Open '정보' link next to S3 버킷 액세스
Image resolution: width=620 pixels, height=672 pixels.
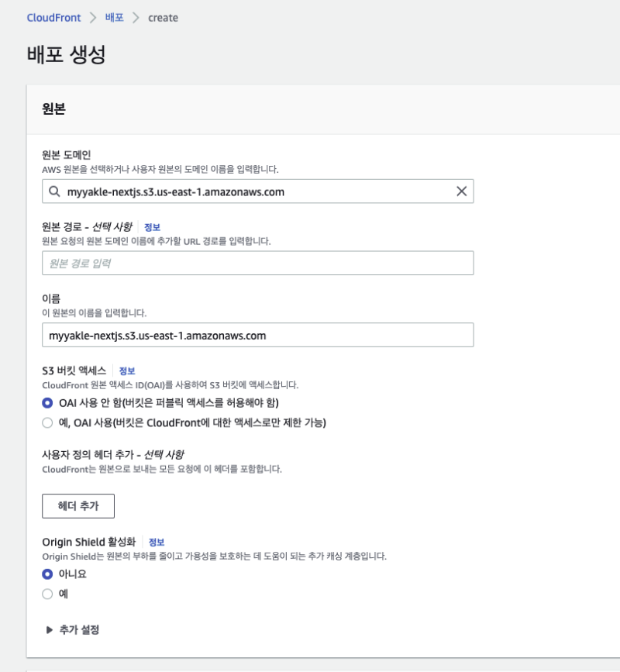(x=127, y=371)
